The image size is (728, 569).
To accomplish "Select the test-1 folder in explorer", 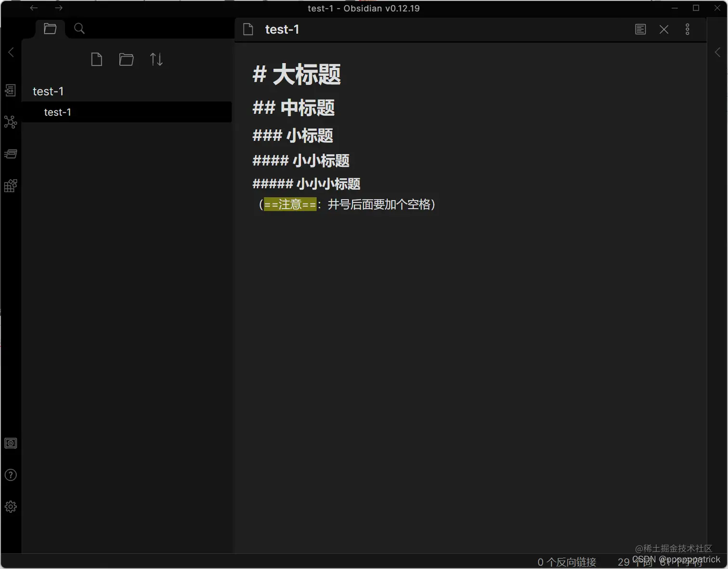I will [x=48, y=91].
